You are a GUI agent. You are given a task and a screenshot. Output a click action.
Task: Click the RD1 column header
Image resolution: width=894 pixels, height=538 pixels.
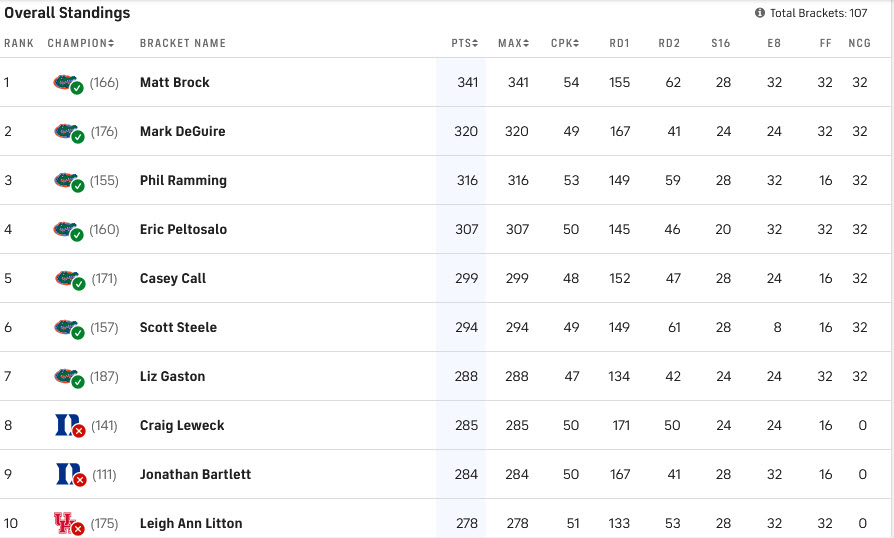619,43
